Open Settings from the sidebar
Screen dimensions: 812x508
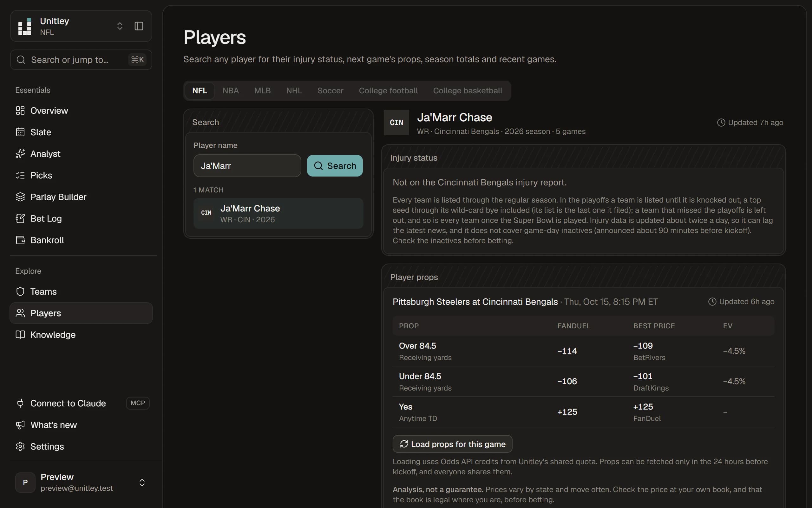click(x=81, y=446)
